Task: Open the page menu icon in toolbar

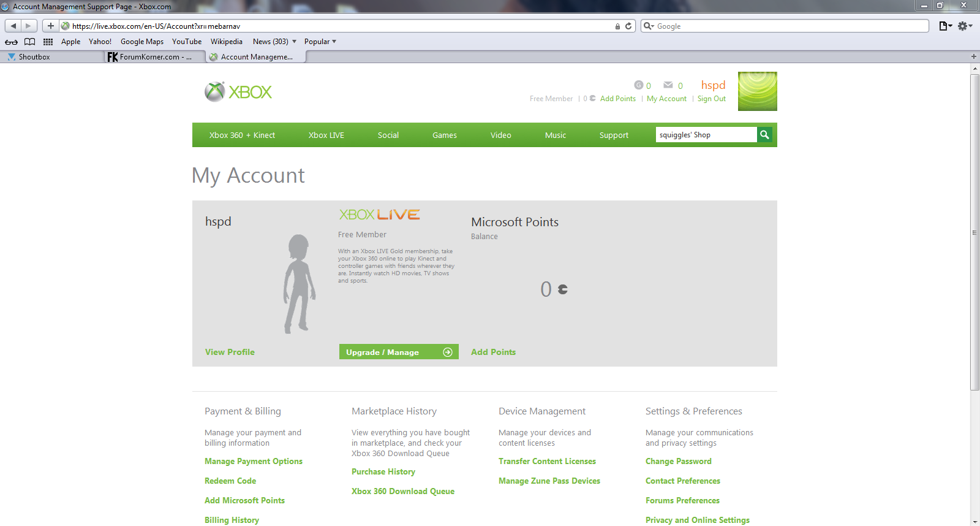Action: pyautogui.click(x=945, y=26)
